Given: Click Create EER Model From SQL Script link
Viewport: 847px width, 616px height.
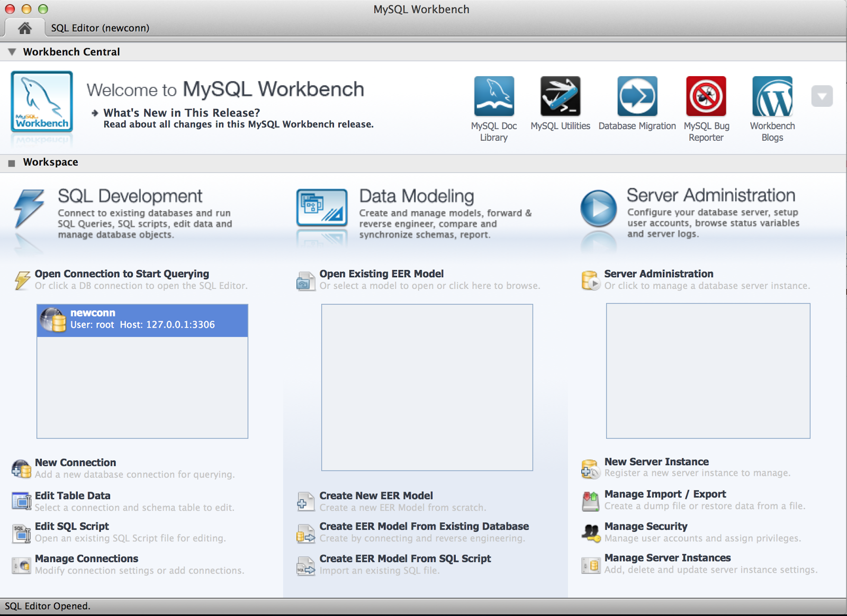Looking at the screenshot, I should [405, 559].
